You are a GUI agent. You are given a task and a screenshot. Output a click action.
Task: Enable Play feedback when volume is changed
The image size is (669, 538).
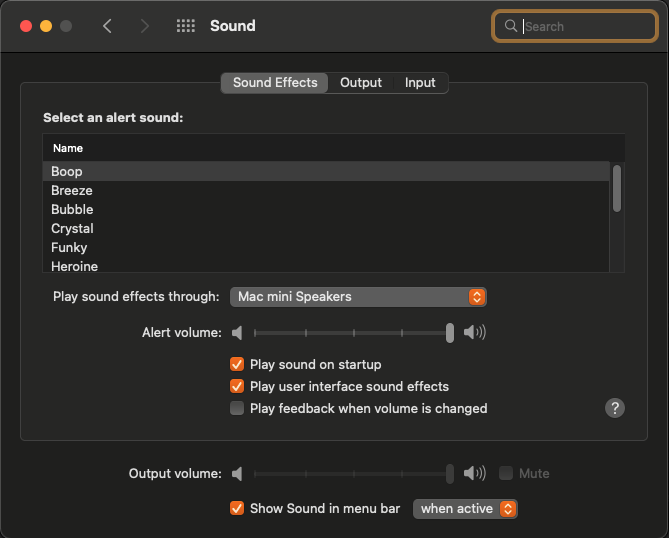pos(237,408)
